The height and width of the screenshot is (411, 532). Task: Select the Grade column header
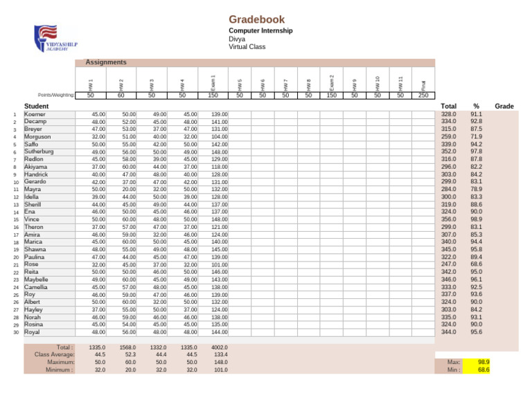pos(504,106)
